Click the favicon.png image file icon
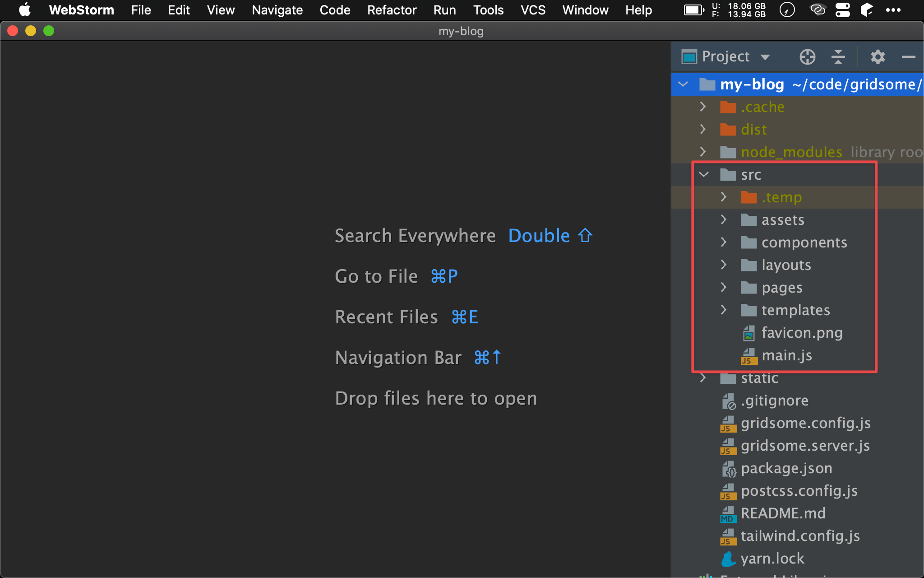Viewport: 924px width, 578px height. [748, 333]
